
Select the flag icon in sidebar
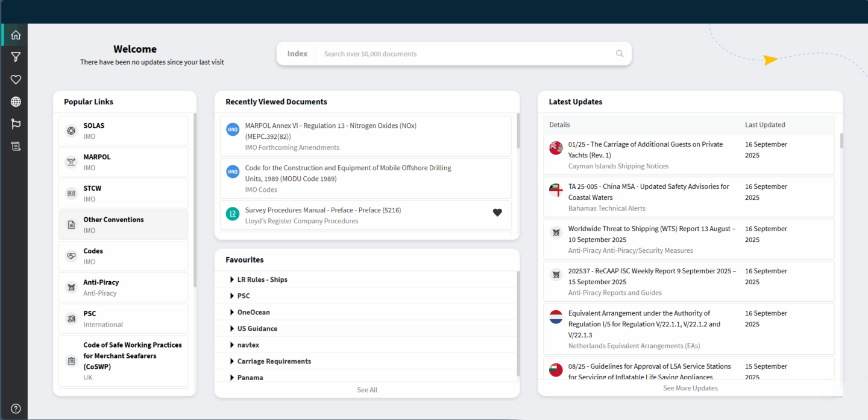pos(16,124)
